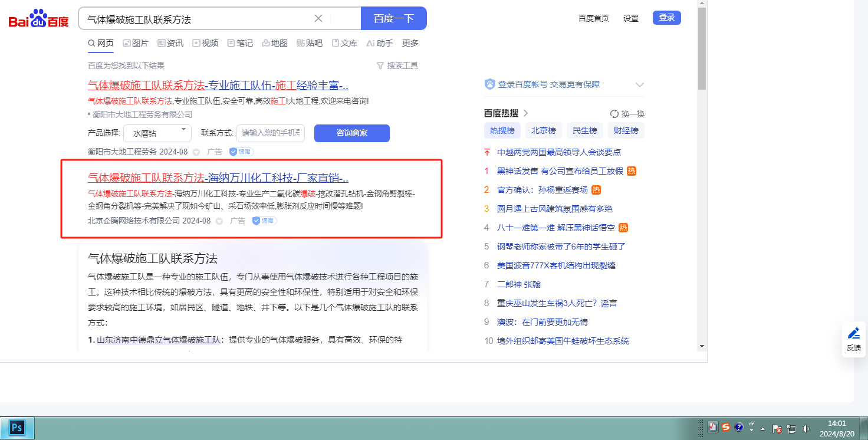
Task: Expand the arrow beside 衡阳市大地工程劳务 2024-08
Action: 196,152
